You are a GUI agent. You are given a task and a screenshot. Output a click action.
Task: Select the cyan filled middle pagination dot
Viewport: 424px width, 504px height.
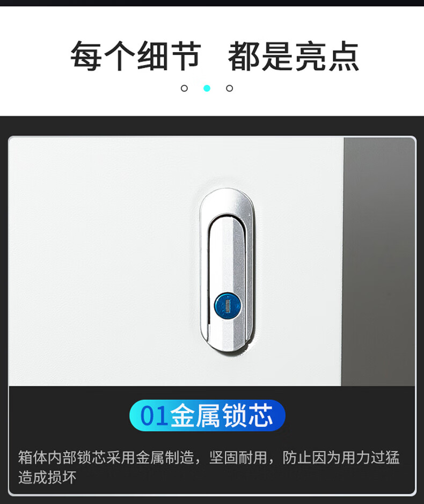[x=207, y=88]
